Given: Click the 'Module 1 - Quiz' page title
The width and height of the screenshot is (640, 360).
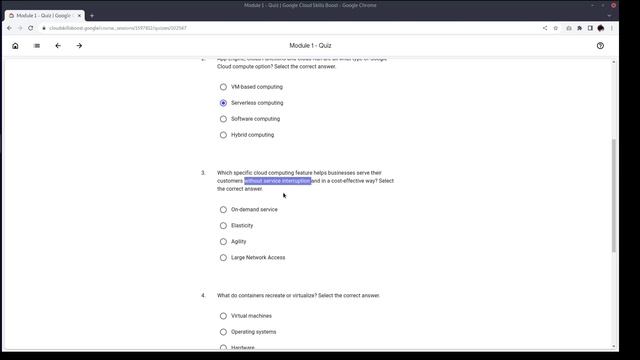Looking at the screenshot, I should coord(310,46).
